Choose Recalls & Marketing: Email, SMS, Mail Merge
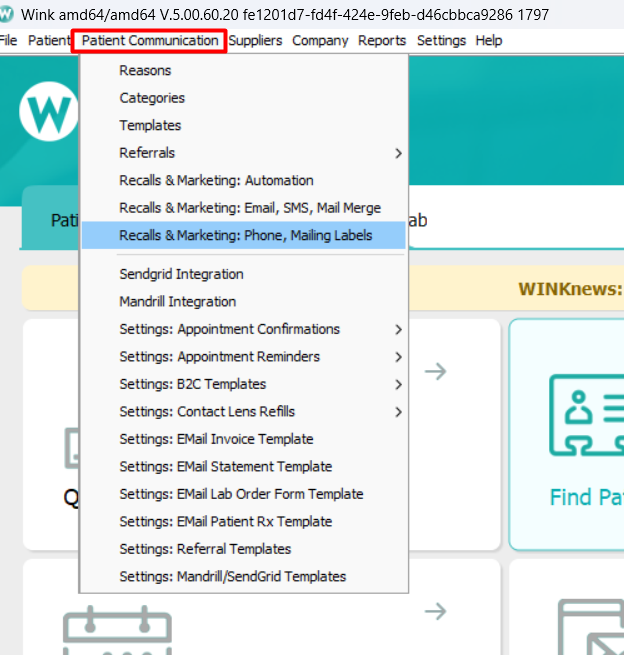The height and width of the screenshot is (655, 624). (x=244, y=208)
